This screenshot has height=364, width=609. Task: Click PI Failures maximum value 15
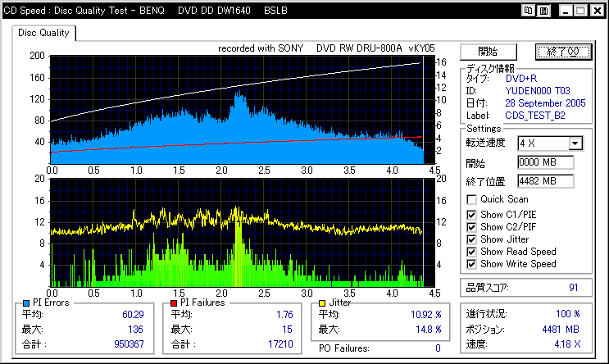287,330
